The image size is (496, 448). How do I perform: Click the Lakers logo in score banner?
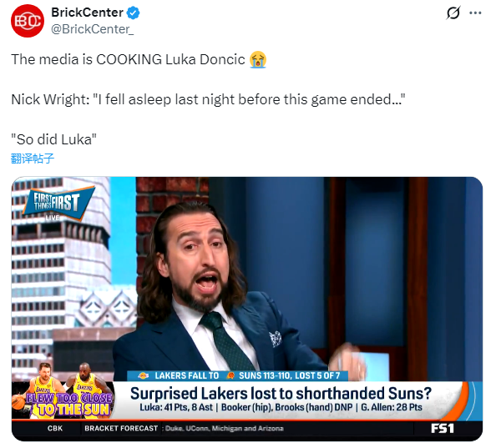tap(144, 375)
